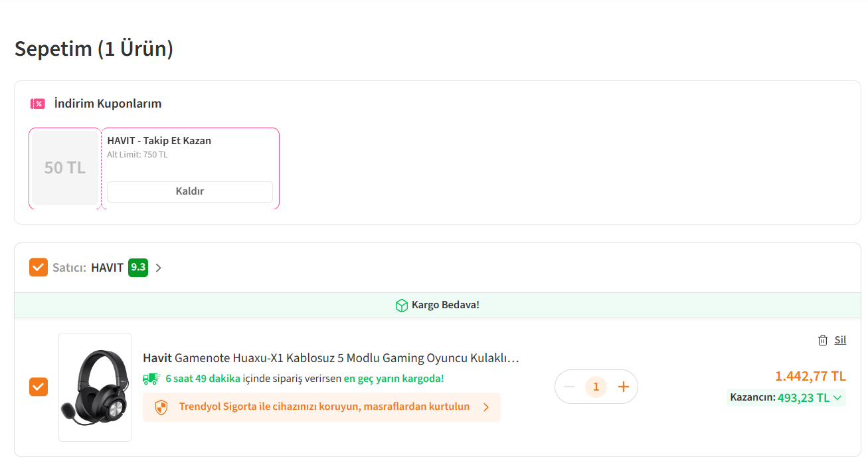This screenshot has height=475, width=868.
Task: Increase product quantity with plus
Action: [623, 387]
